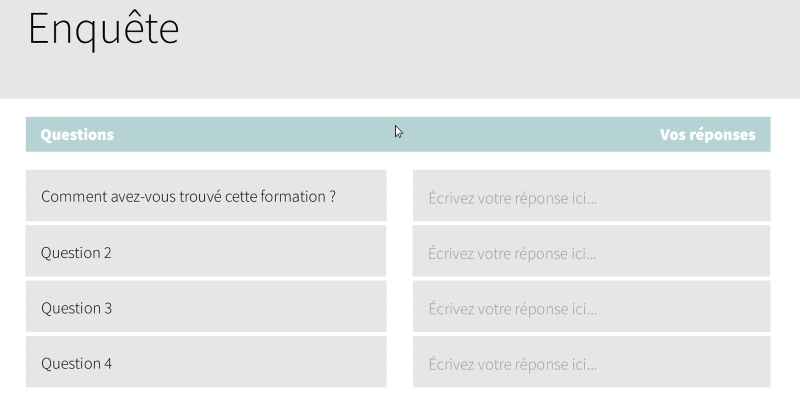Viewport: 800px width, 400px height.
Task: Click the Questions column header
Action: click(x=77, y=135)
